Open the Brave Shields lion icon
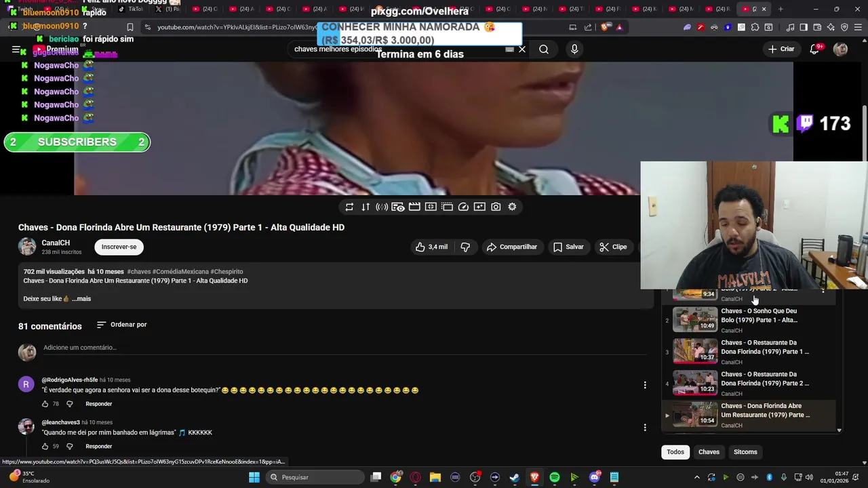868x488 pixels. click(x=605, y=27)
